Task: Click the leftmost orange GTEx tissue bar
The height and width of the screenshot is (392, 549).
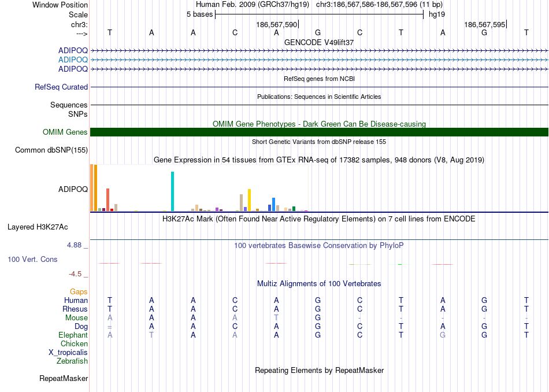Action: (x=92, y=188)
